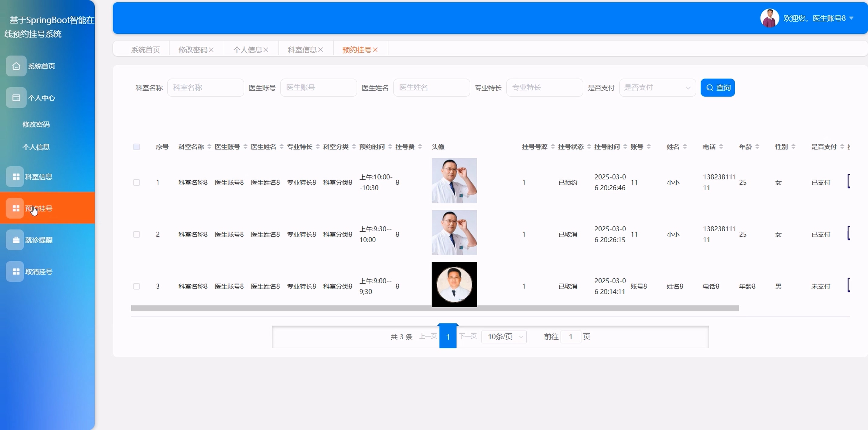Close the 修改密码 tab

[211, 50]
